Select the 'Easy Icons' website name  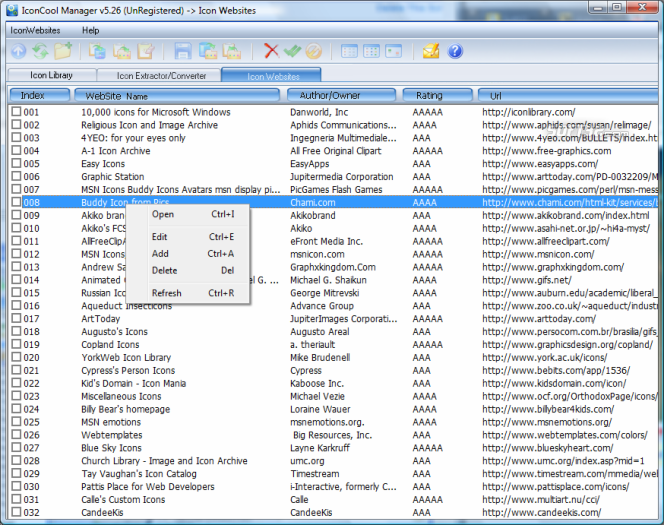[103, 163]
